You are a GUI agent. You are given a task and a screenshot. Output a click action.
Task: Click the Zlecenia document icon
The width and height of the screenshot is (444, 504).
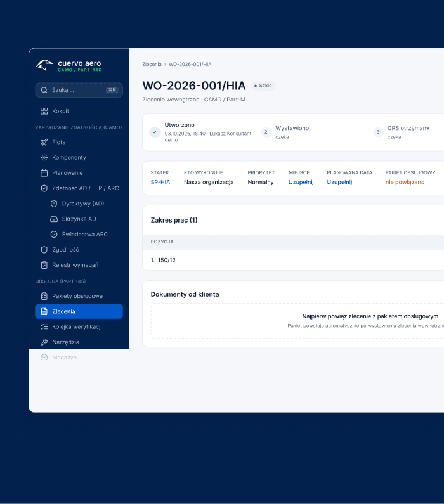44,311
